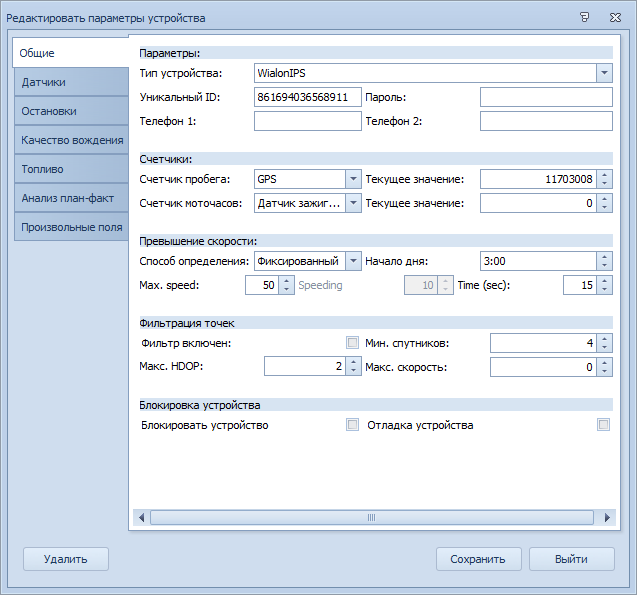The height and width of the screenshot is (595, 637).
Task: Click the pin icon in title bar
Action: click(584, 17)
